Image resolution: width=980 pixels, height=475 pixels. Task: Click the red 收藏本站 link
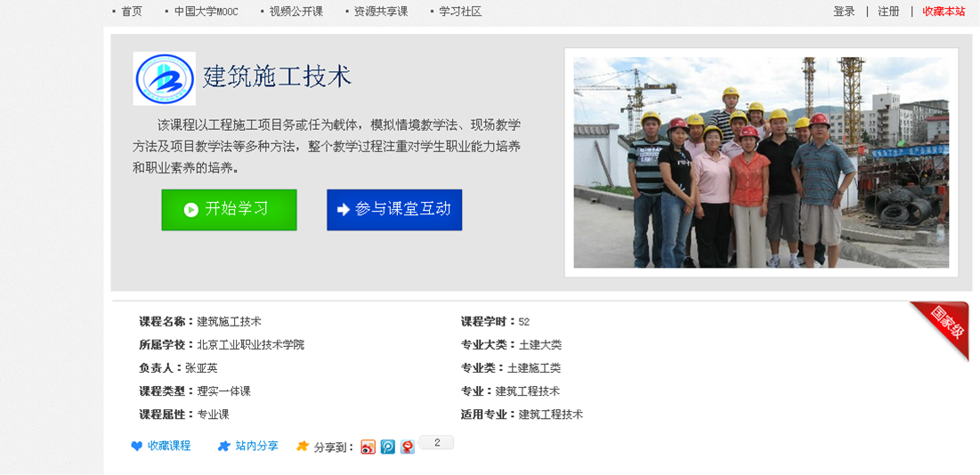pos(944,12)
